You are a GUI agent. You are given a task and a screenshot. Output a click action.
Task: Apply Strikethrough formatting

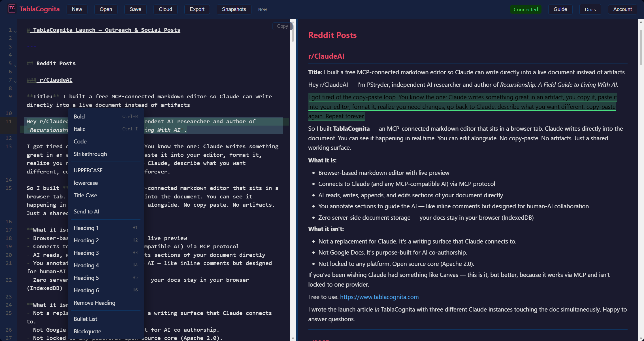coord(90,154)
